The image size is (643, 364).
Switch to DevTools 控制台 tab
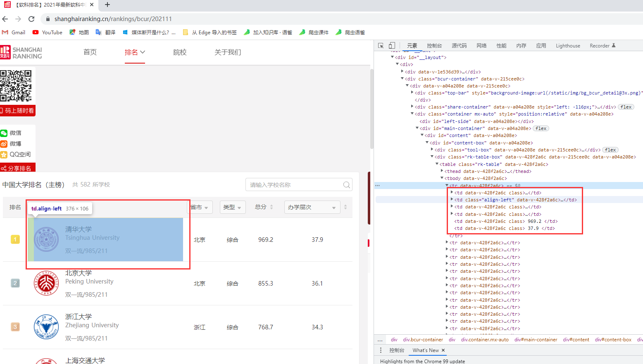(x=434, y=46)
